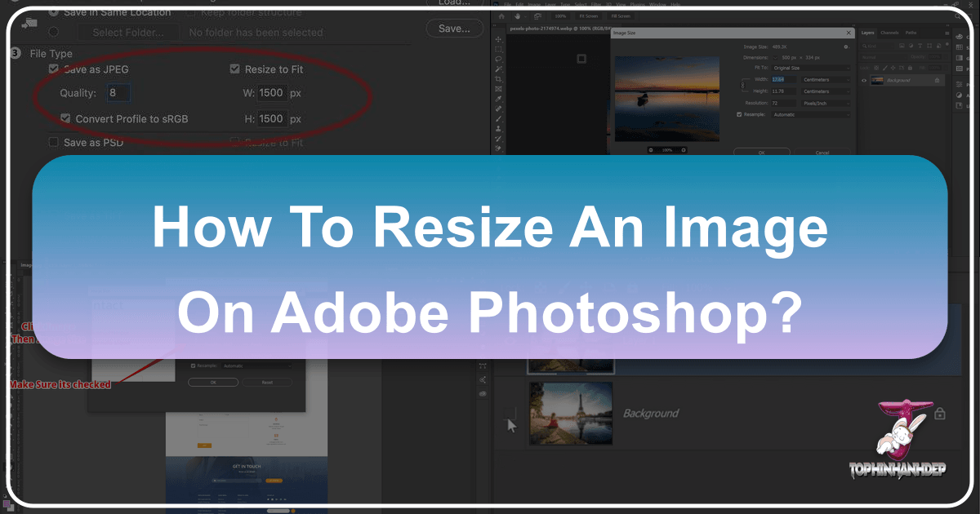Viewport: 980px width, 514px height.
Task: Enable the Save as PSD checkbox
Action: [53, 142]
